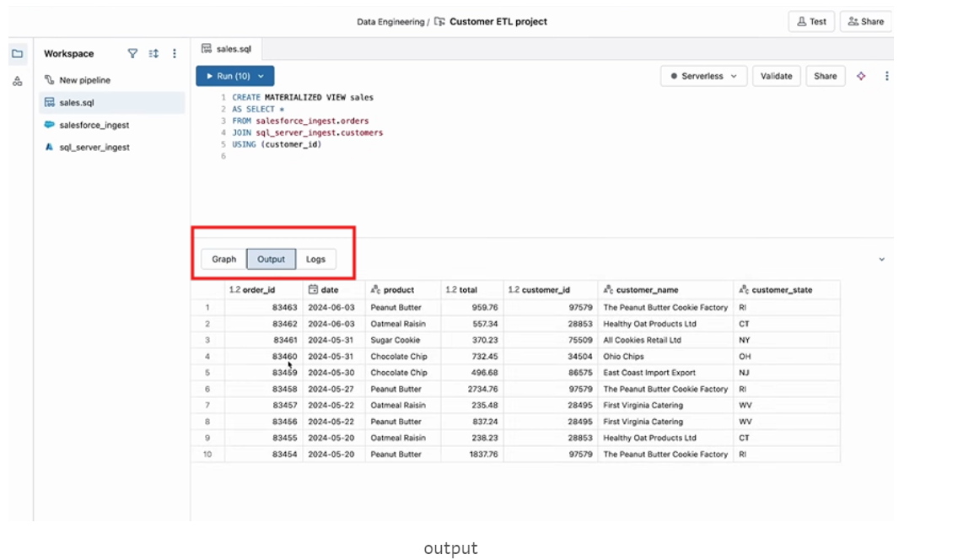Click the Validate button

776,76
